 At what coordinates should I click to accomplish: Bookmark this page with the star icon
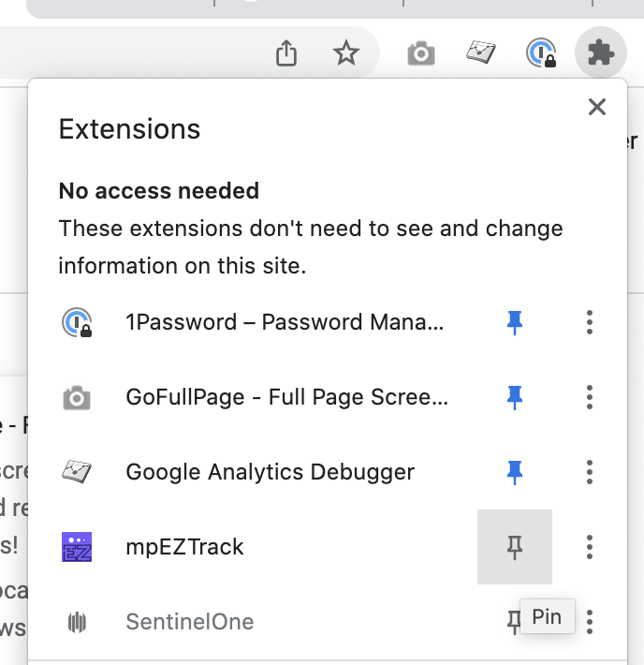coord(346,53)
